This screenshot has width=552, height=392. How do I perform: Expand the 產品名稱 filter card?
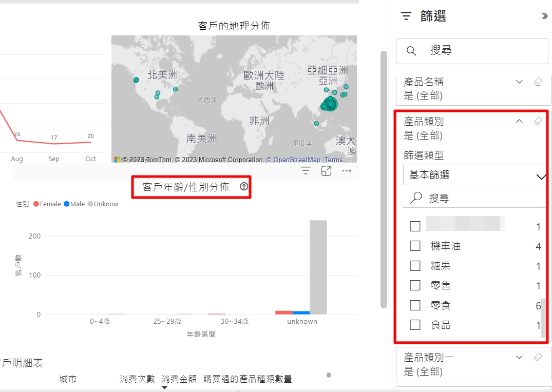click(x=519, y=82)
